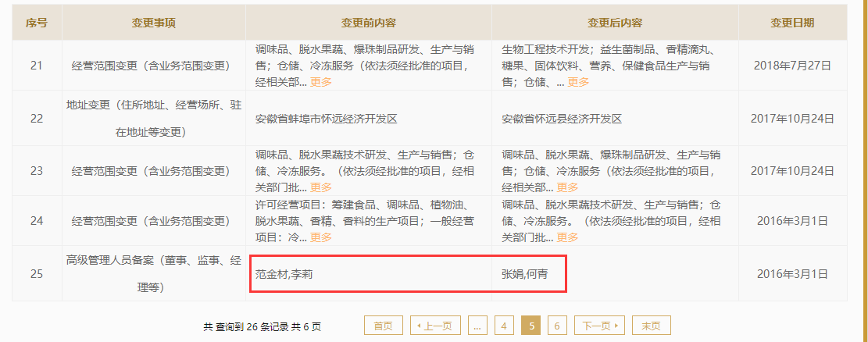868x342 pixels.
Task: Open the '...' pagination ellipsis button
Action: pyautogui.click(x=477, y=326)
